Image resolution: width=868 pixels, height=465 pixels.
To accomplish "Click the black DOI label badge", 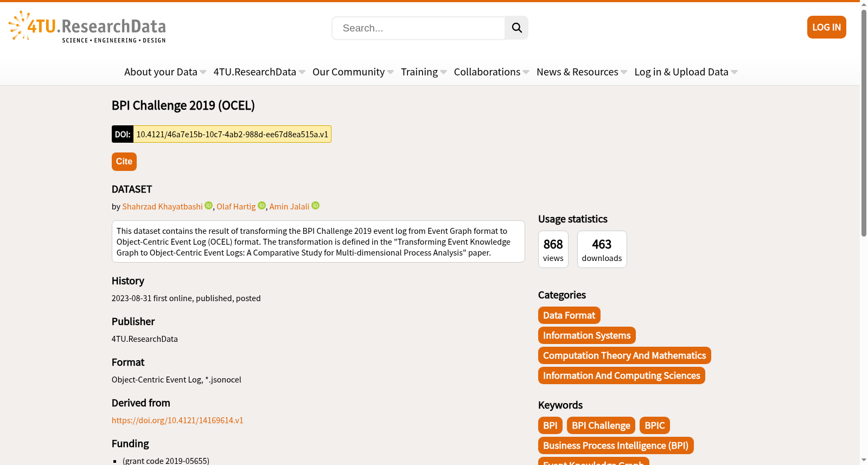I will pos(123,134).
